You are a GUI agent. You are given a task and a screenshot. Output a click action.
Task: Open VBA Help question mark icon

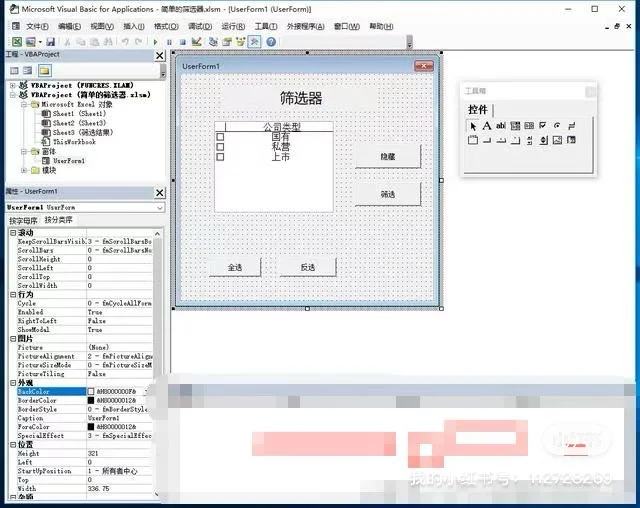pos(271,42)
